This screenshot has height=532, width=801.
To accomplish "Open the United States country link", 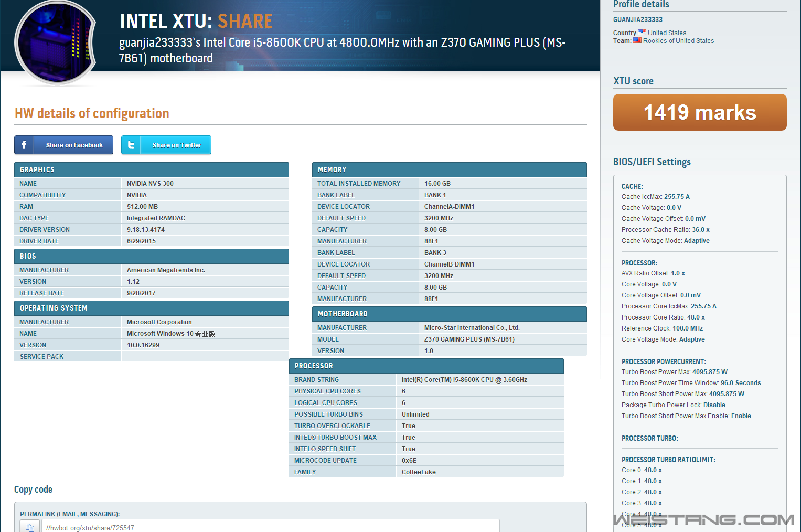I will point(667,33).
